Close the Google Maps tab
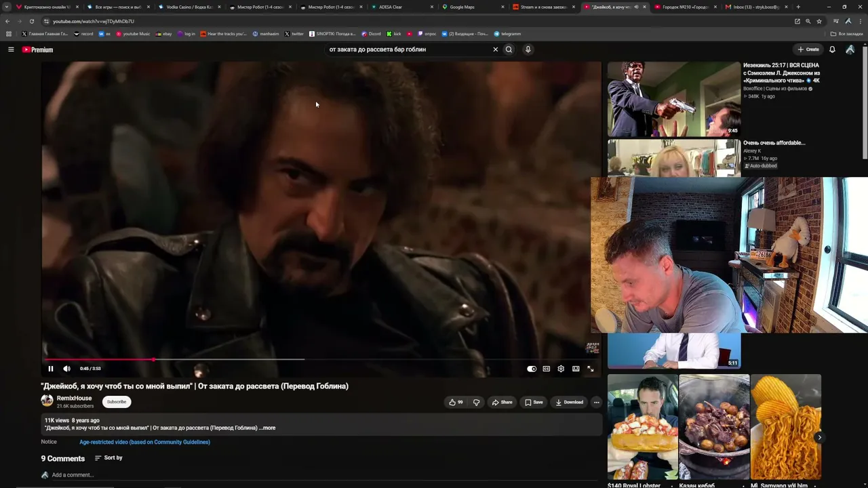868x488 pixels. coord(502,7)
